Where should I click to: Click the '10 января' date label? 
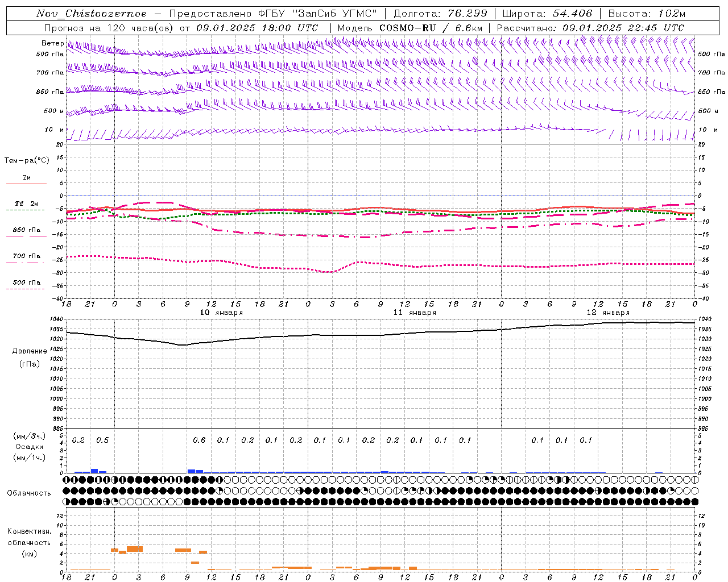coord(221,312)
